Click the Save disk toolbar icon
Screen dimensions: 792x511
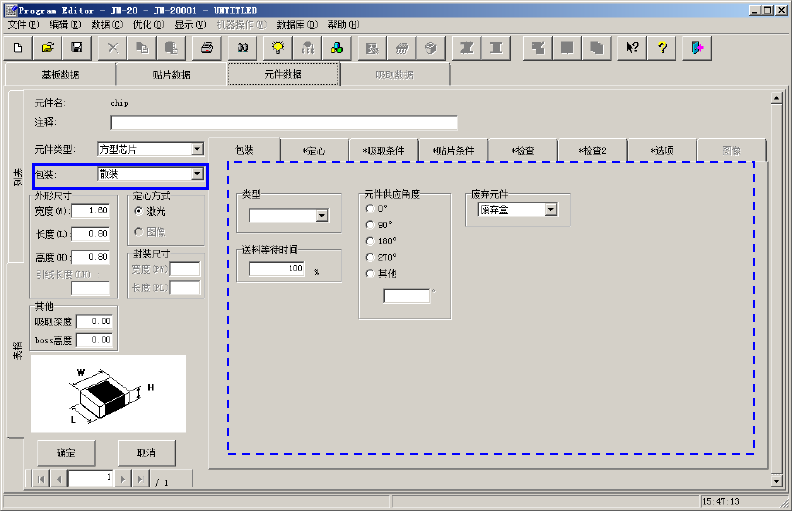76,47
